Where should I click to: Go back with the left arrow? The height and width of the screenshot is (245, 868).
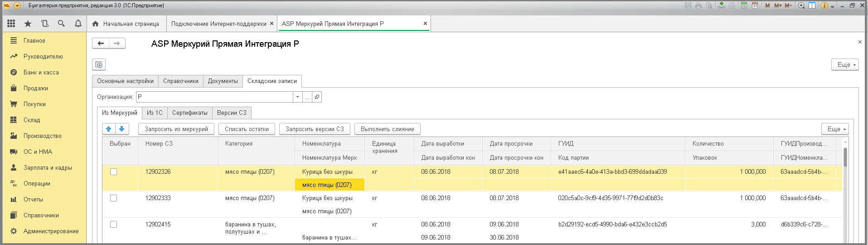click(101, 43)
